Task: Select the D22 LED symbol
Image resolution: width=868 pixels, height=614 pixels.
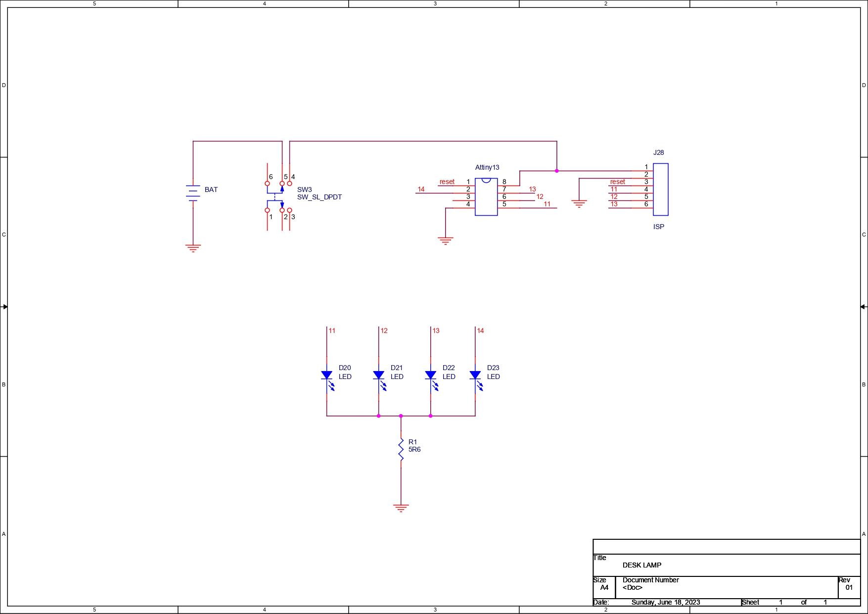Action: pyautogui.click(x=431, y=379)
